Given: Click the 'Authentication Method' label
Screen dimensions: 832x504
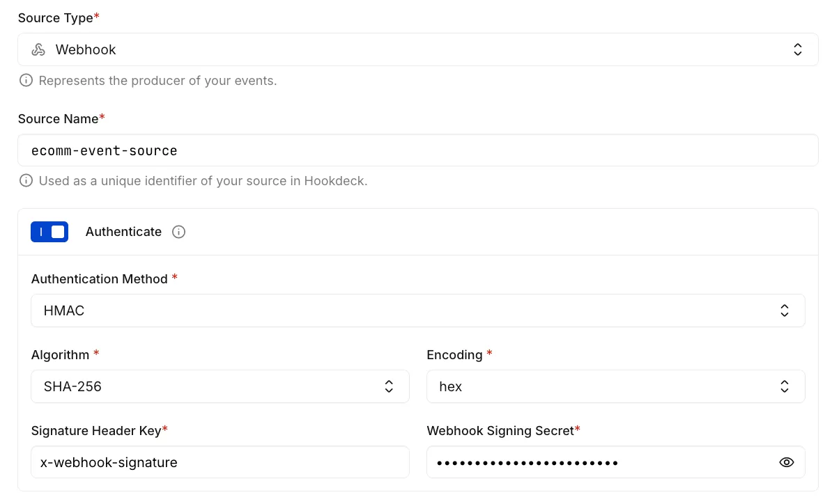Looking at the screenshot, I should tap(99, 278).
